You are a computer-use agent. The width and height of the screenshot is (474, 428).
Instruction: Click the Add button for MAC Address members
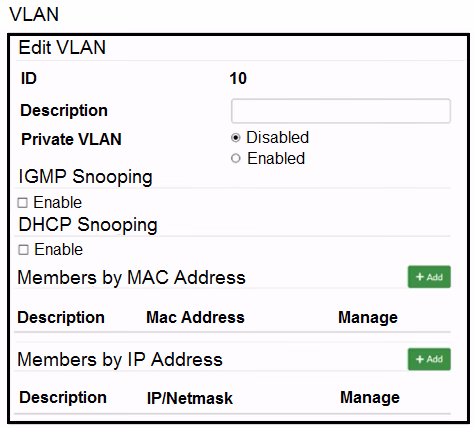click(x=429, y=277)
